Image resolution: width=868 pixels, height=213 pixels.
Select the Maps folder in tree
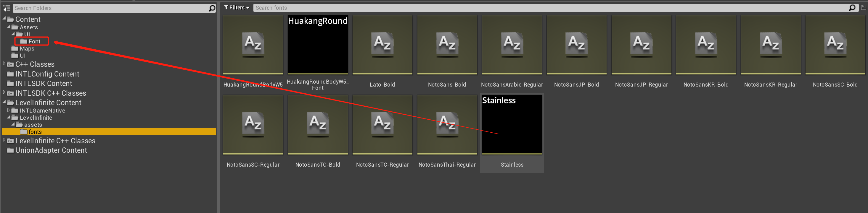point(27,48)
